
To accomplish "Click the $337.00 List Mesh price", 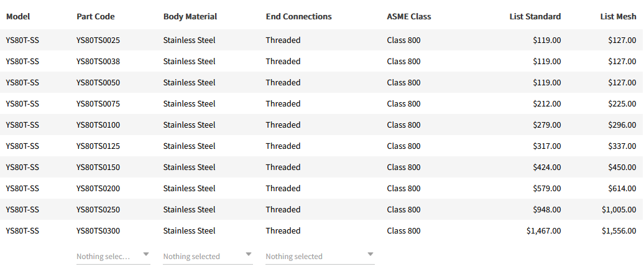I will click(622, 146).
